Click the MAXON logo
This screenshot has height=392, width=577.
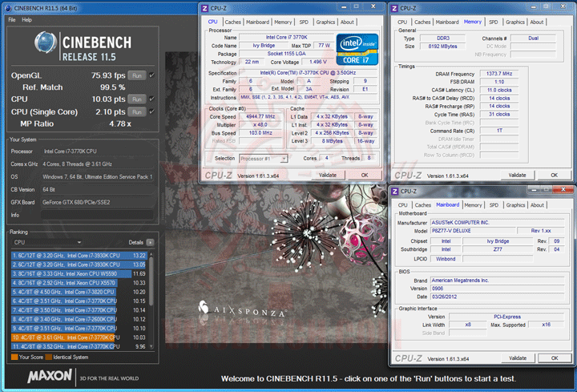pos(50,376)
